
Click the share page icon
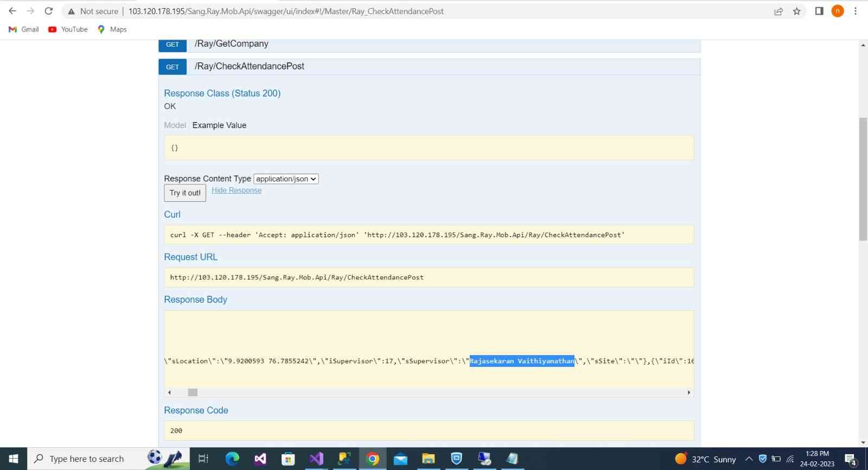tap(778, 11)
